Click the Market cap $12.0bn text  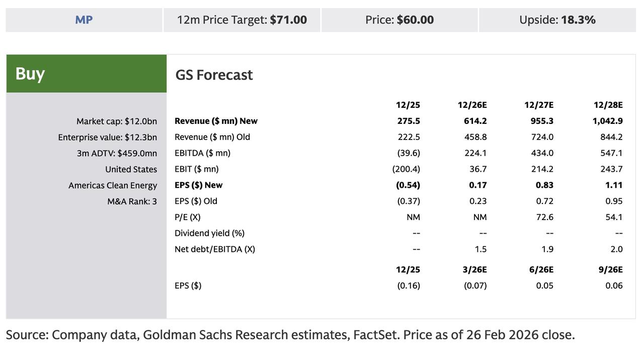116,121
